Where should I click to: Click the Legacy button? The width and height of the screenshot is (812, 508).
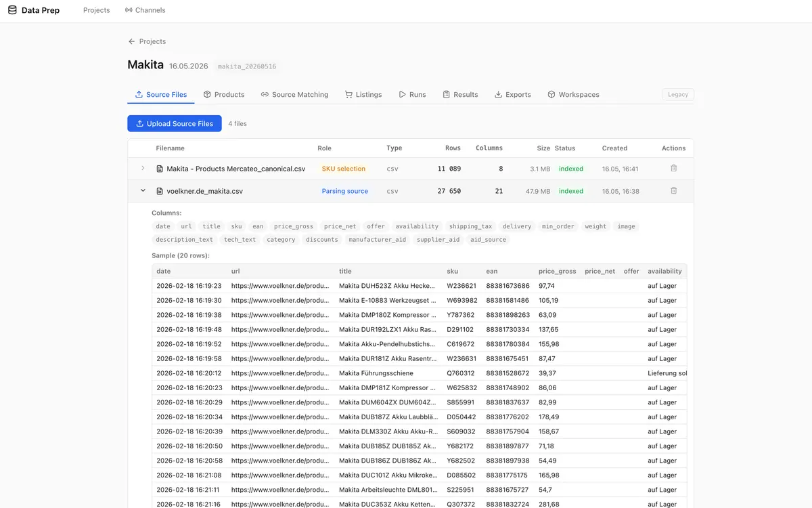point(678,95)
